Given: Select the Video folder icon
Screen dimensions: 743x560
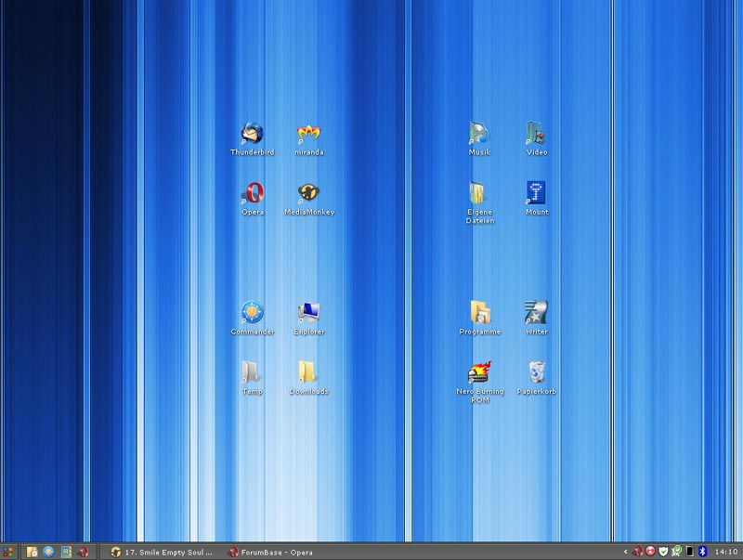Looking at the screenshot, I should [x=537, y=138].
